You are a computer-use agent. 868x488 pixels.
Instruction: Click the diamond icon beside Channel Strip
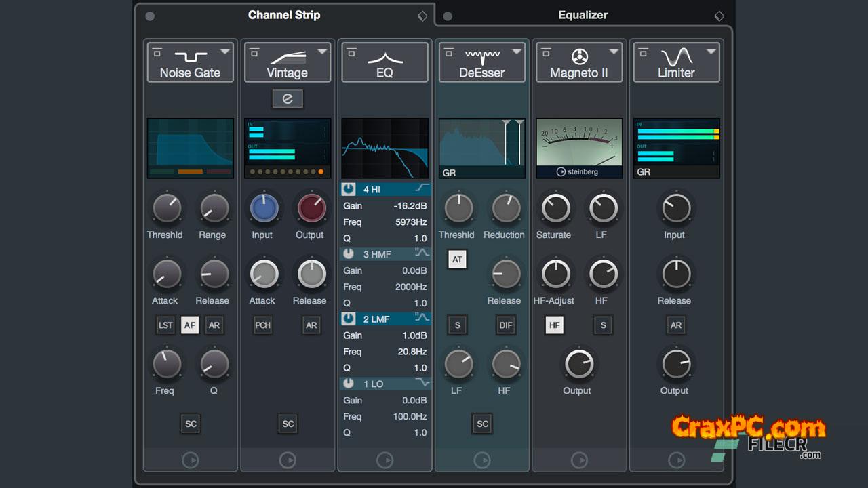pos(422,16)
